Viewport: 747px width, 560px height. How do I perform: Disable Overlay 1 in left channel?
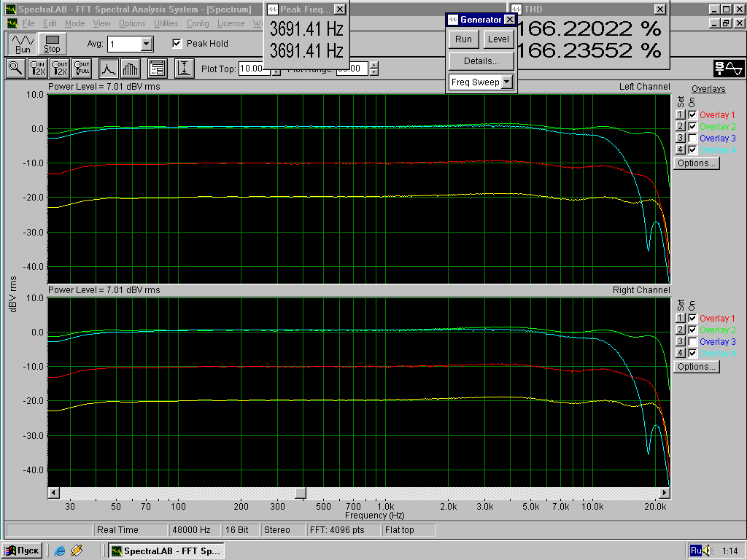[x=693, y=114]
